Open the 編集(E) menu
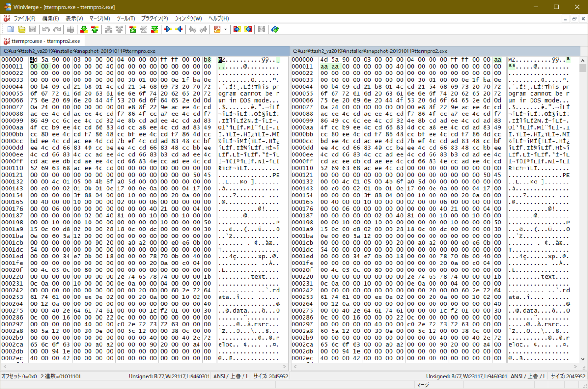Screen dimensions: 588x389 pos(51,18)
